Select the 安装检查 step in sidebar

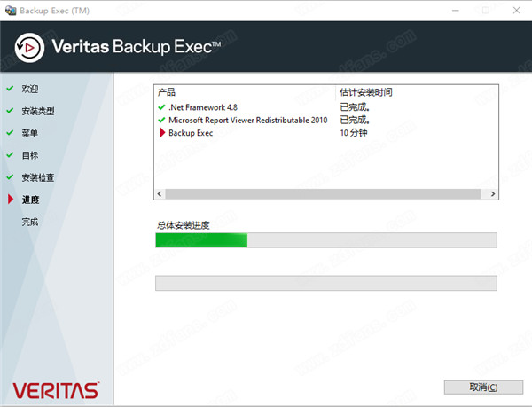[38, 177]
